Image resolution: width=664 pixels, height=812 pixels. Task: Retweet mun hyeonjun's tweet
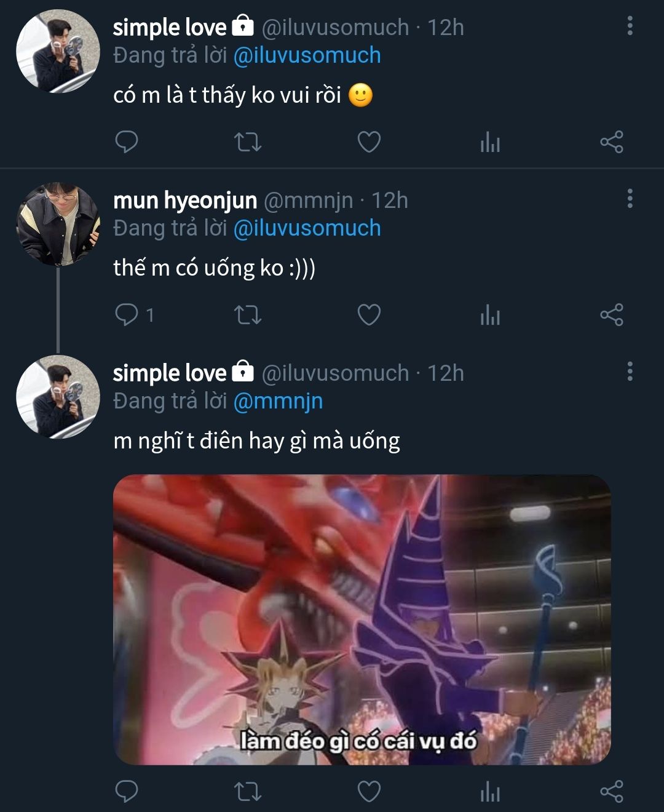click(x=248, y=315)
